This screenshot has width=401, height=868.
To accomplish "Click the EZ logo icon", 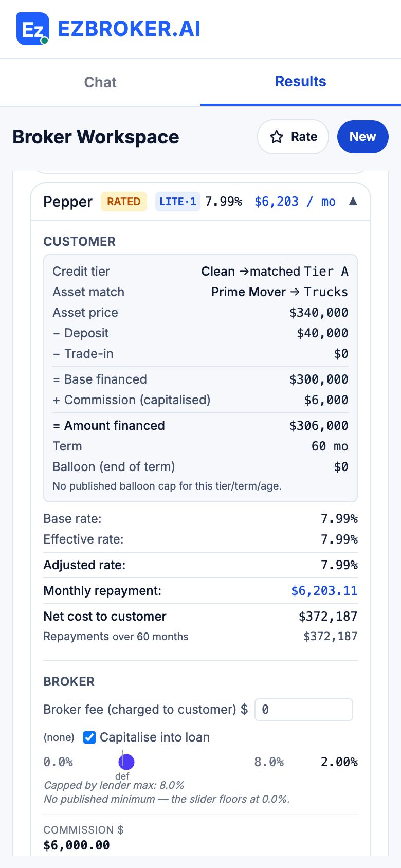I will pyautogui.click(x=33, y=29).
